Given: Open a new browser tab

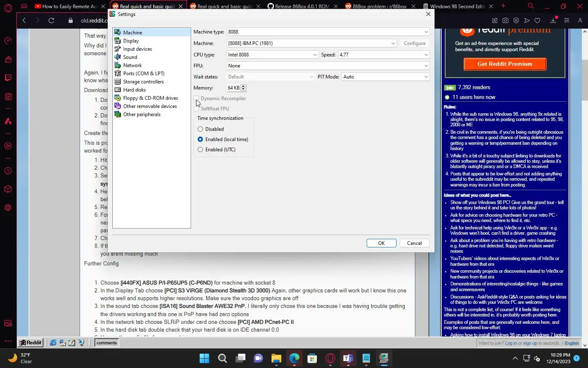Looking at the screenshot, I should (x=503, y=6).
